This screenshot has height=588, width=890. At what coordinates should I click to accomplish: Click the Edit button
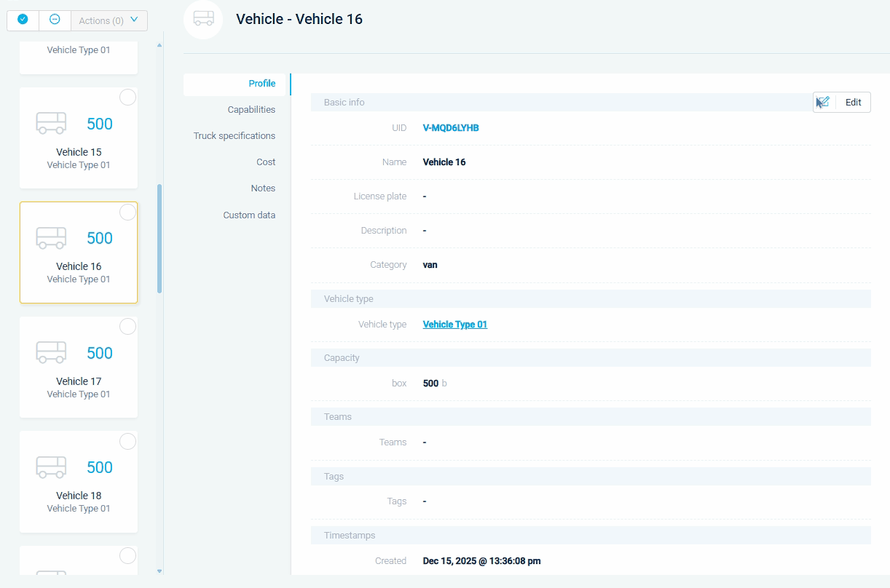point(854,103)
